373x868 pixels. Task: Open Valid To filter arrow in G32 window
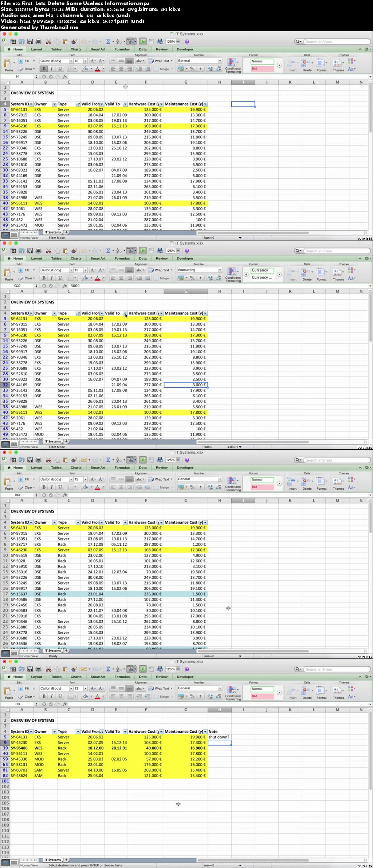coord(125,313)
